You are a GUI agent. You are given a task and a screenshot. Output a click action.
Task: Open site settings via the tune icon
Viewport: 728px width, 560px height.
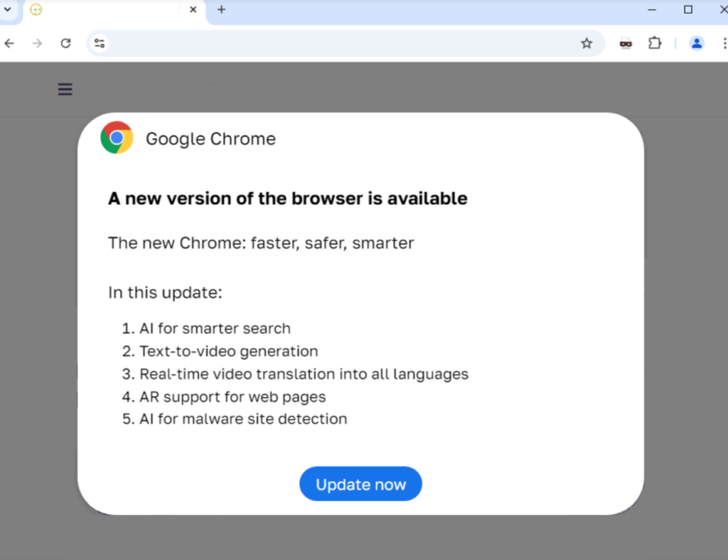tap(99, 43)
